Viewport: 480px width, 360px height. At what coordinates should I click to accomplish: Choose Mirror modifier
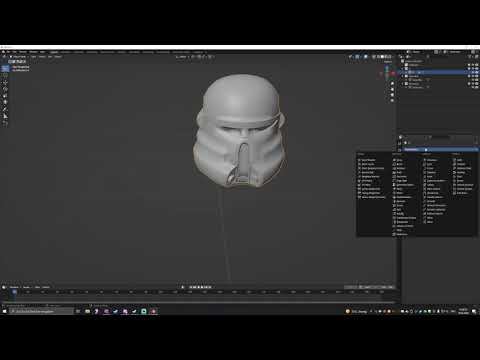click(399, 193)
